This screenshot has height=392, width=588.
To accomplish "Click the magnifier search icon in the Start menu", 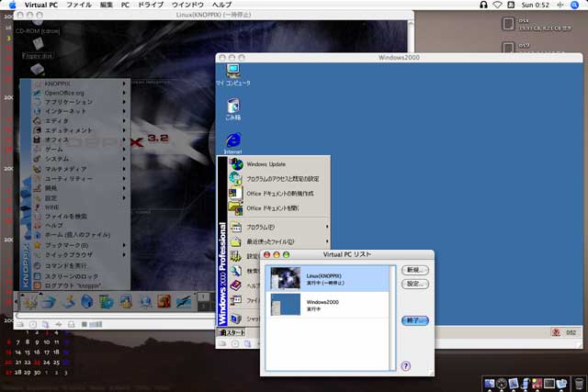I will tap(235, 271).
